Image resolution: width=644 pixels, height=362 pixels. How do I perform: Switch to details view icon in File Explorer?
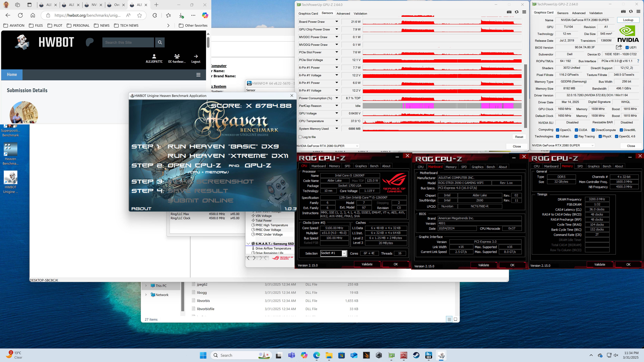pos(449,319)
